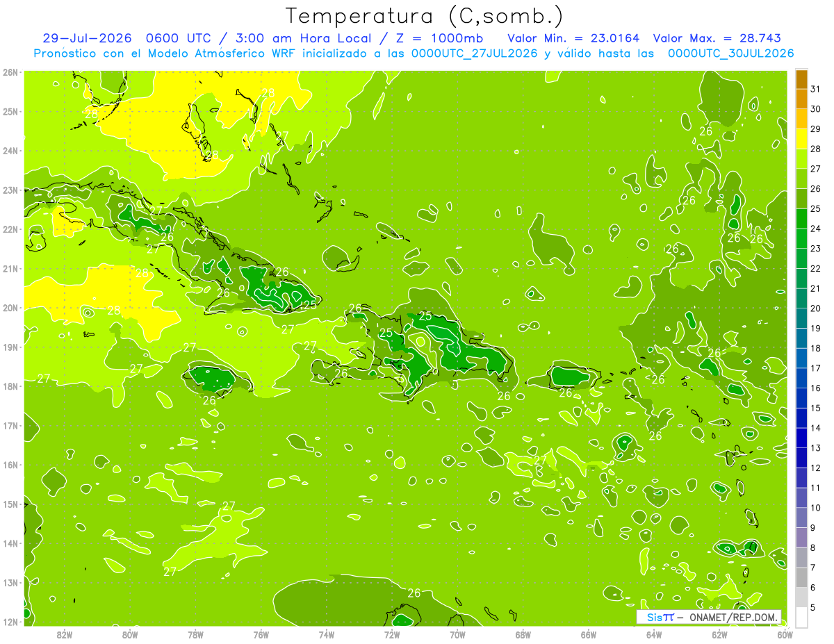The image size is (834, 644).
Task: Click the '70W' longitude axis label
Action: tap(457, 634)
